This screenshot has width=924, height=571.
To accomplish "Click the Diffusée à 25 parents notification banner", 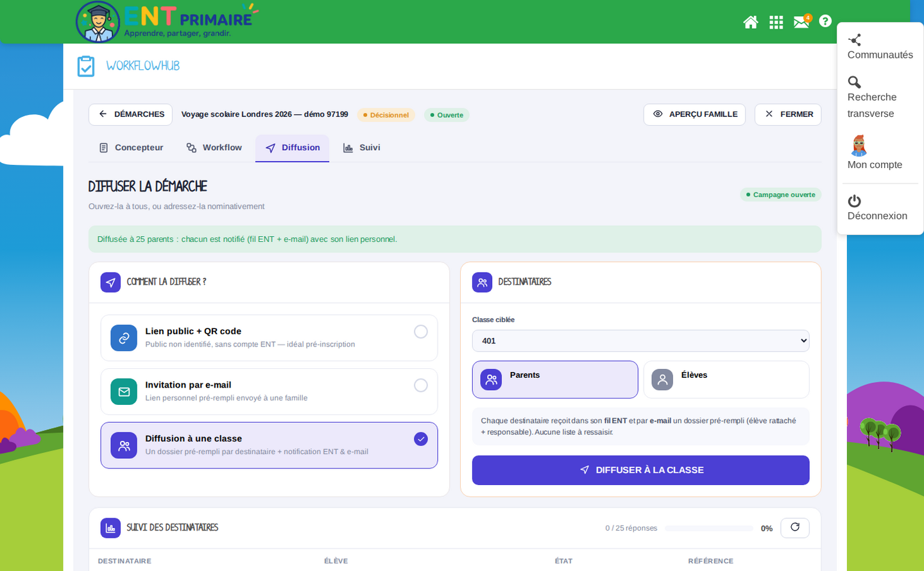I will coord(455,239).
